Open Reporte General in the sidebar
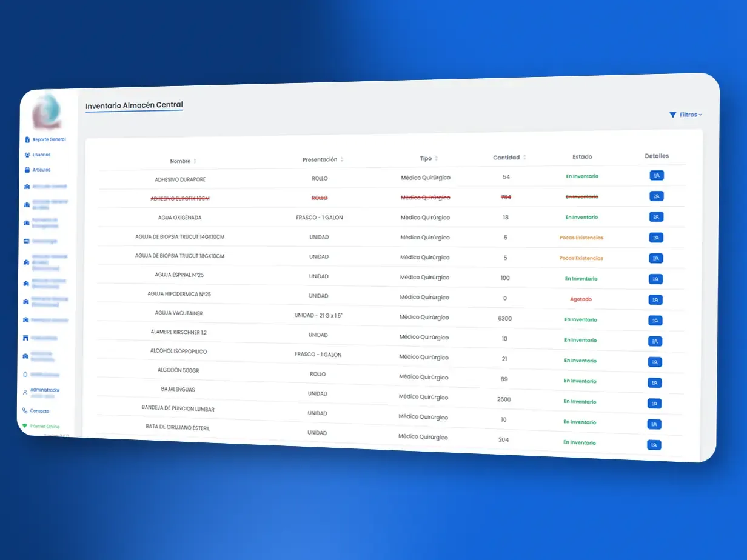Viewport: 747px width, 560px height. pyautogui.click(x=45, y=139)
